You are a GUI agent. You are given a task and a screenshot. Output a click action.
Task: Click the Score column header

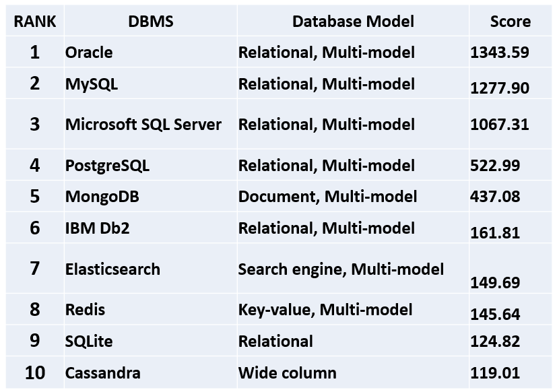point(510,22)
